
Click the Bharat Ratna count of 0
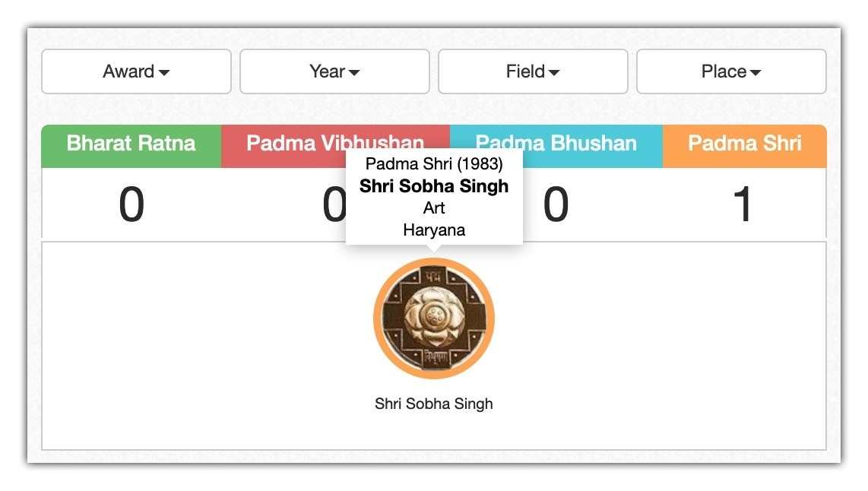pyautogui.click(x=131, y=205)
